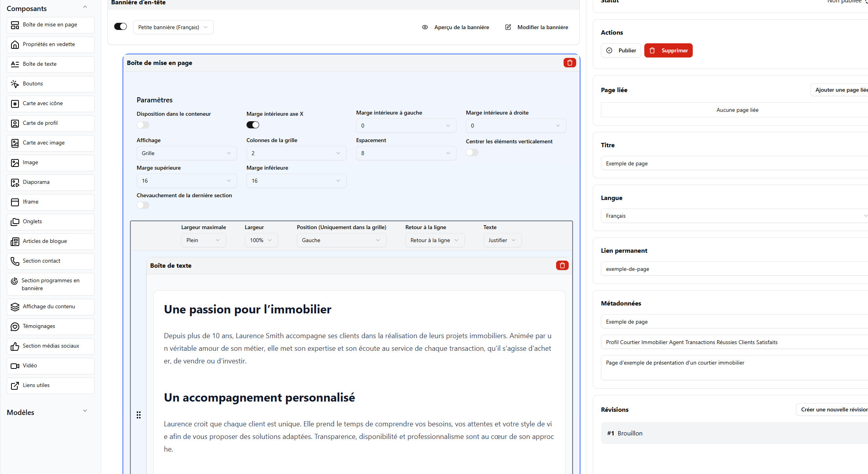Click the Boîte de texte component icon
Viewport: 868px width, 474px height.
(15, 64)
